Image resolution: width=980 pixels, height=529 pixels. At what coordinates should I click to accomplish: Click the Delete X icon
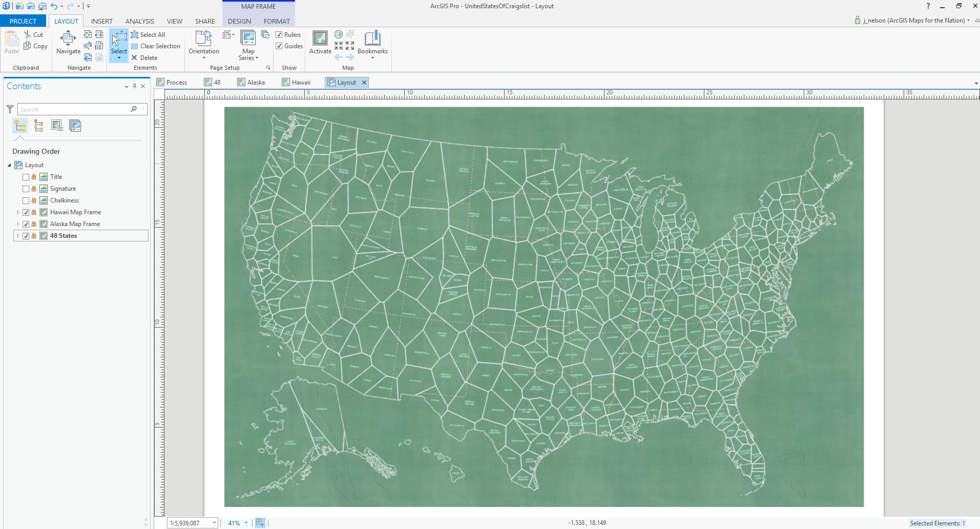tap(134, 57)
